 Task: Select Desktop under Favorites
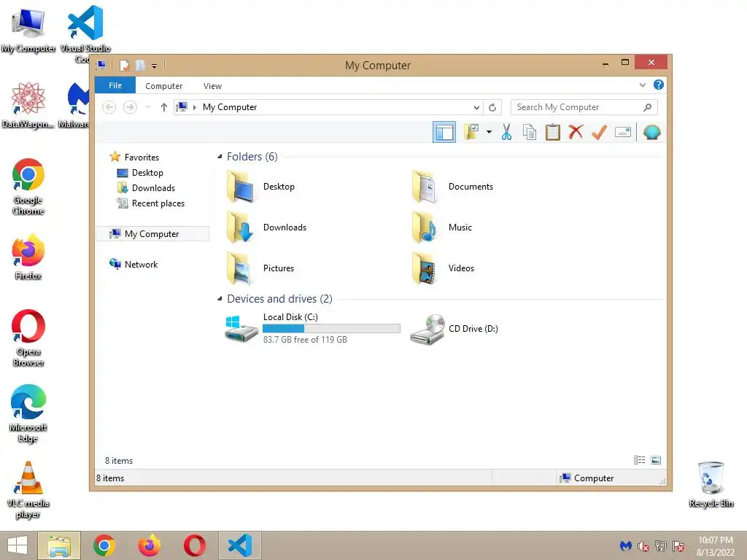point(147,172)
